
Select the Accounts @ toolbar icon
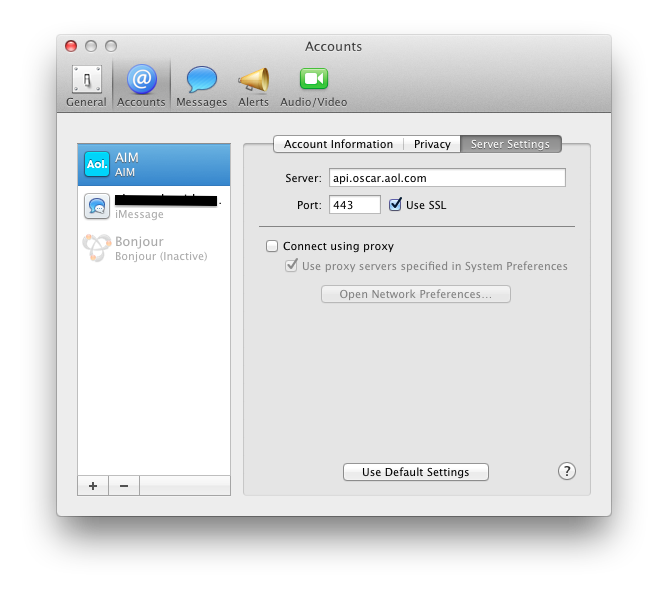141,86
